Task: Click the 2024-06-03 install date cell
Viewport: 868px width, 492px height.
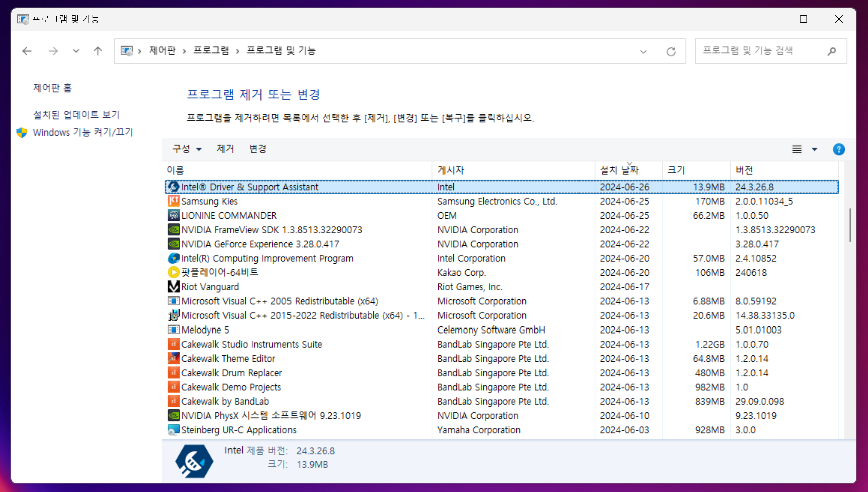Action: coord(624,430)
